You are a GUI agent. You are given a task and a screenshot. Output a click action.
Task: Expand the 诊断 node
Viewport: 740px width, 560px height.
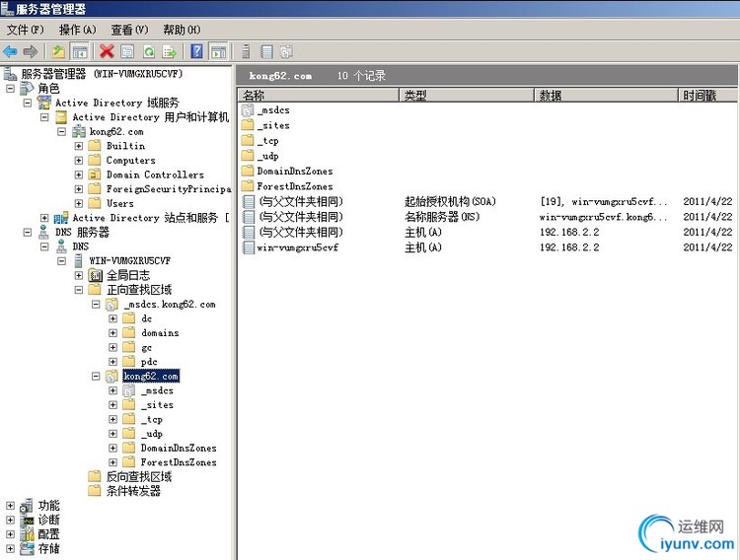[x=11, y=520]
